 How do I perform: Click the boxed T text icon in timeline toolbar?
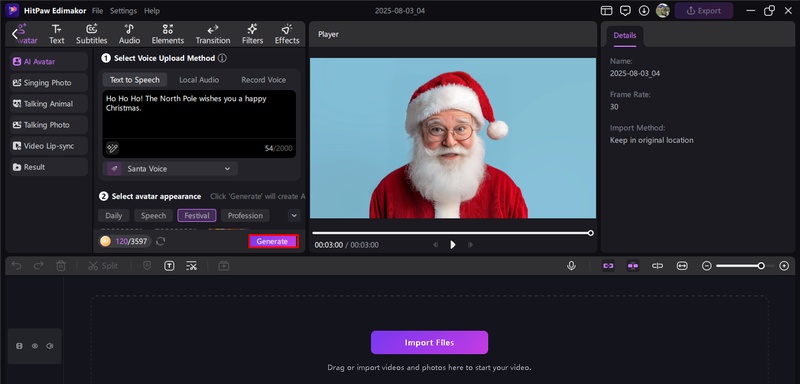pos(169,266)
